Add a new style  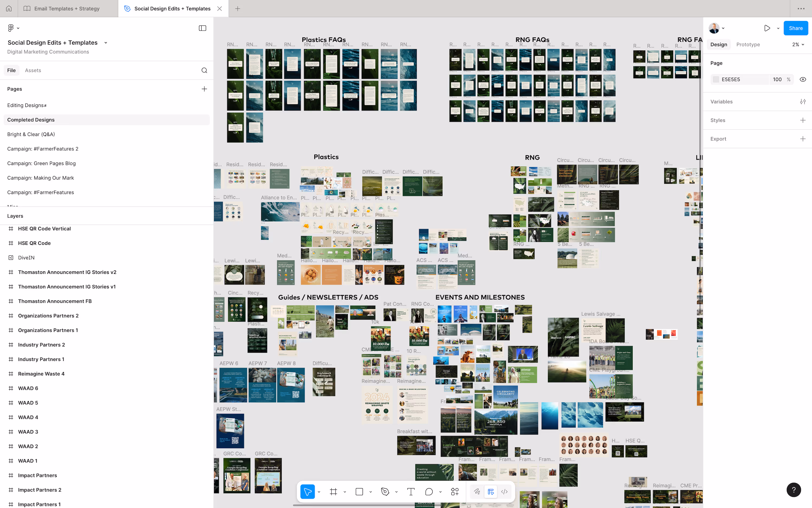[x=803, y=120]
